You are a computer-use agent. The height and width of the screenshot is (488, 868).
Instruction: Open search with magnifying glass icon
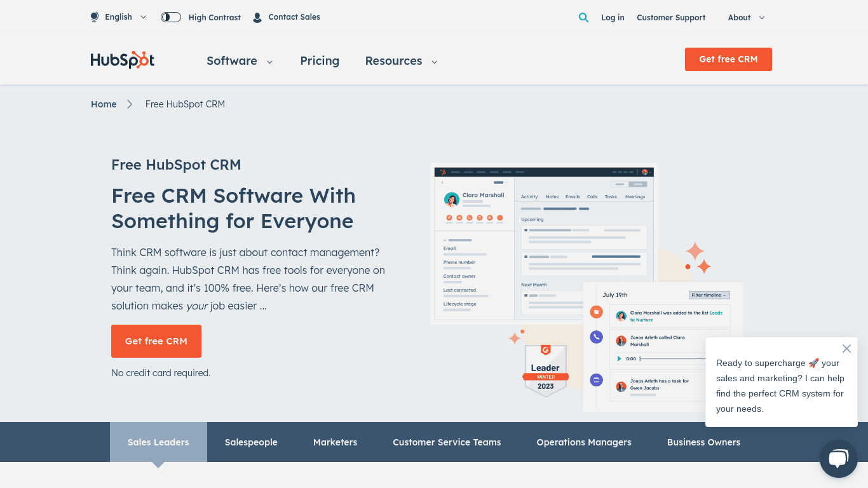583,18
